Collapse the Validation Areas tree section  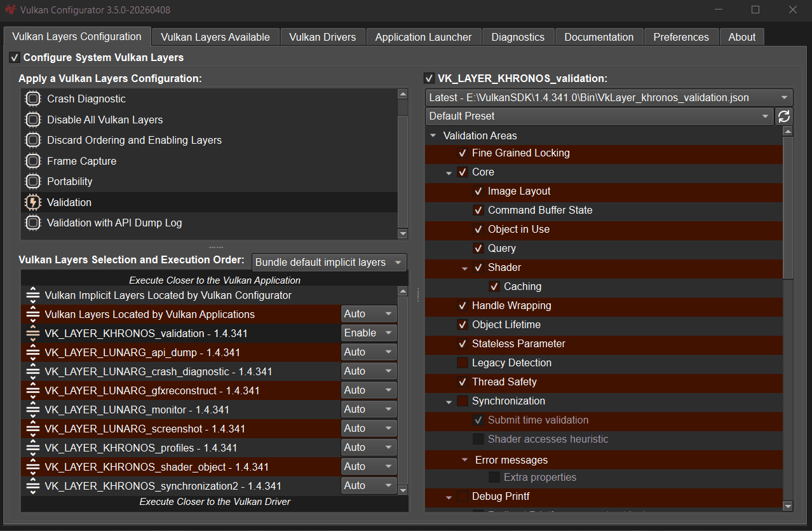click(x=433, y=135)
